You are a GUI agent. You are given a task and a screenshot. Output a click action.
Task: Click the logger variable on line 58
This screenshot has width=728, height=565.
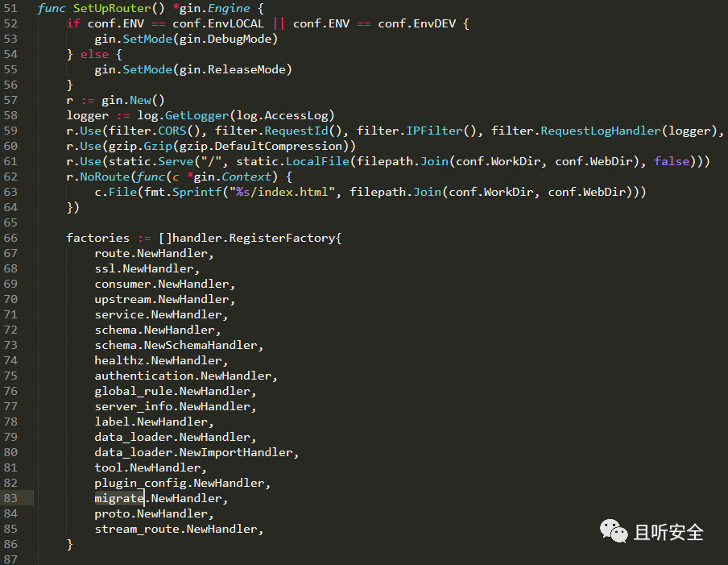(87, 116)
